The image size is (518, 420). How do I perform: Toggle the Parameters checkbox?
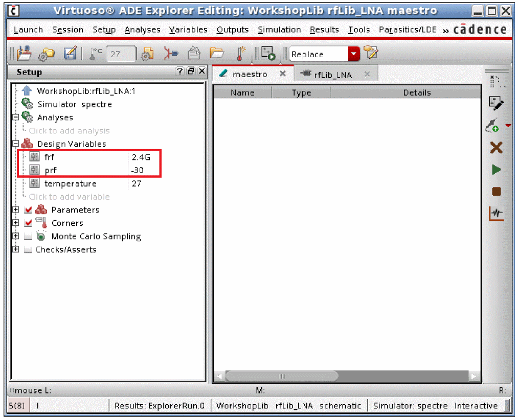point(29,209)
